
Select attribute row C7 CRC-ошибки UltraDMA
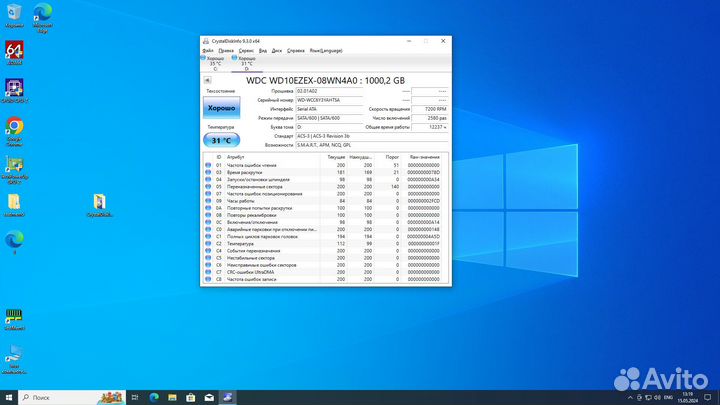coord(325,272)
